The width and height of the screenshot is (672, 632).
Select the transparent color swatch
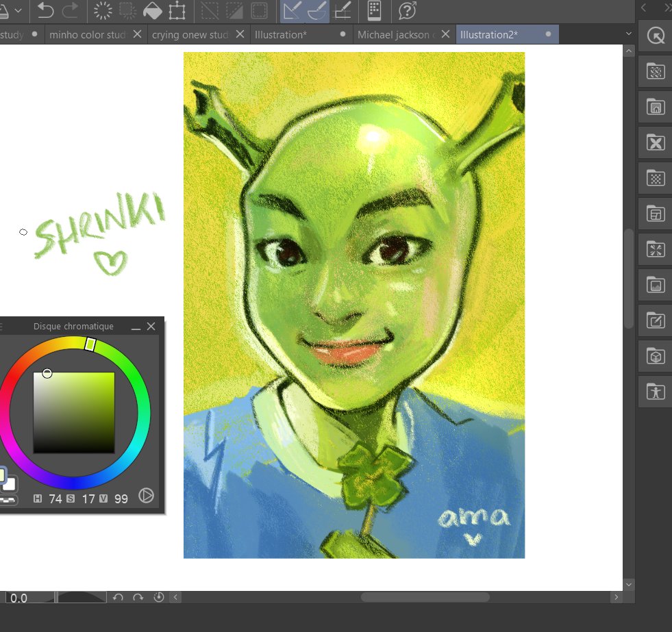8,501
